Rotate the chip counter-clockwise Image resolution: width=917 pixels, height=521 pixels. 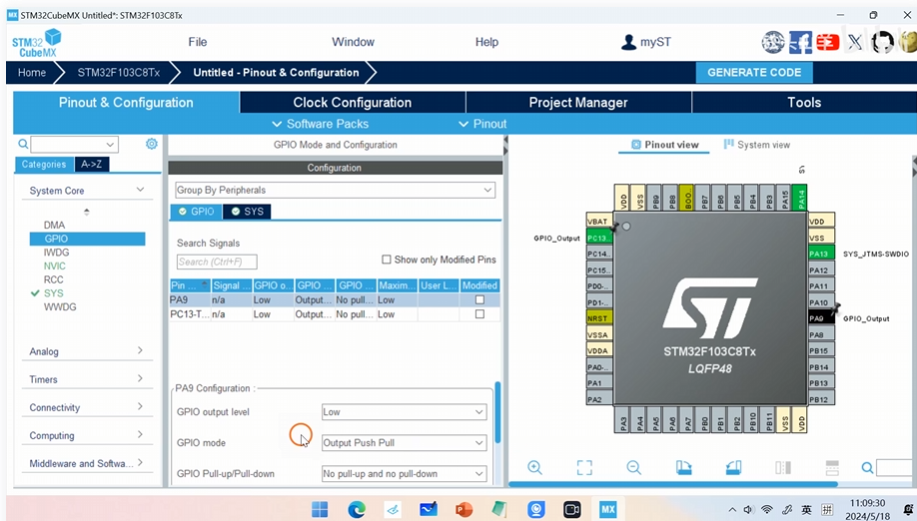pyautogui.click(x=733, y=467)
